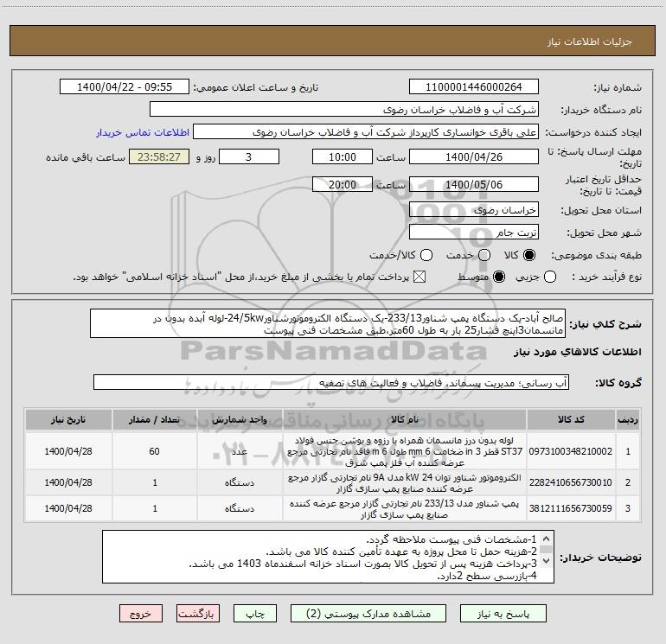Image resolution: width=666 pixels, height=644 pixels.
Task: Click the چاپ print button
Action: tap(255, 614)
